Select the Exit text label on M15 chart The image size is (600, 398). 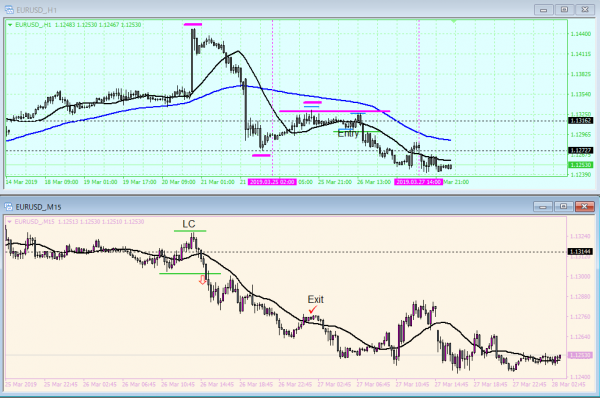316,299
